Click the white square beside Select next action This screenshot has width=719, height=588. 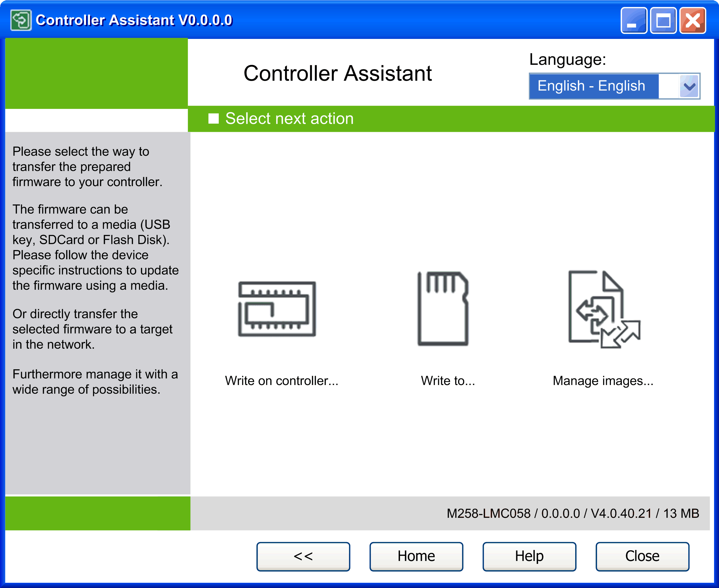click(214, 118)
